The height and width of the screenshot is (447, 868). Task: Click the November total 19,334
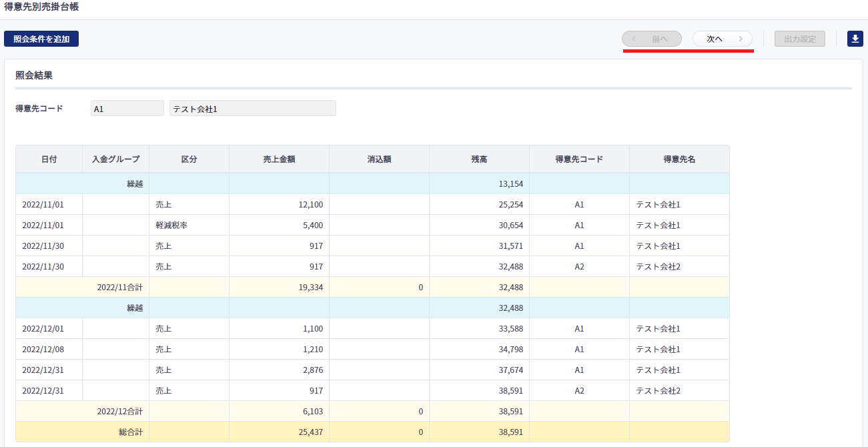311,288
